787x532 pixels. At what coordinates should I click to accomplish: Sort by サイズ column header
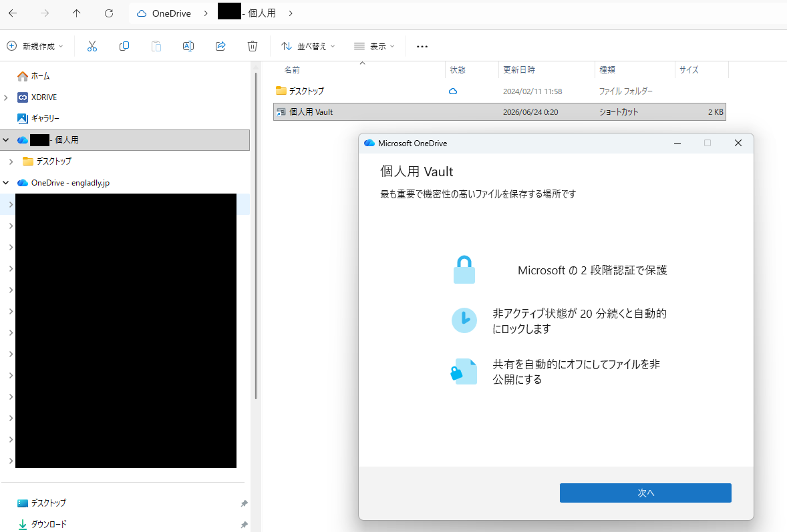(x=689, y=69)
